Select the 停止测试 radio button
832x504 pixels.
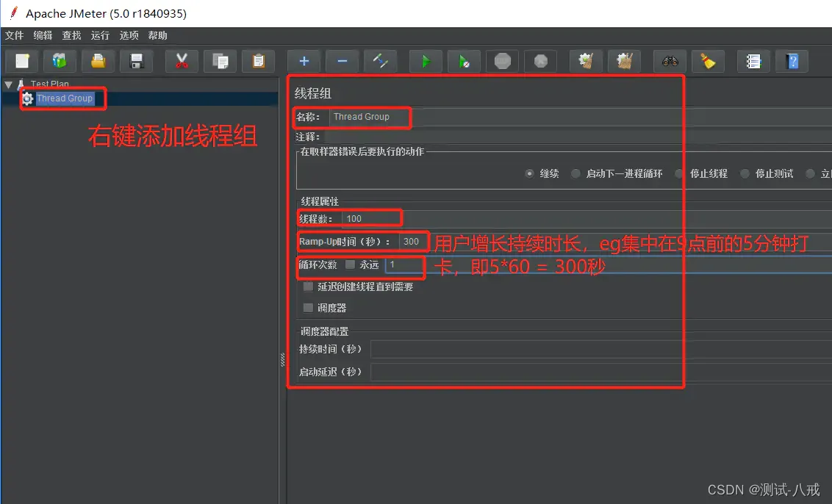pos(745,173)
